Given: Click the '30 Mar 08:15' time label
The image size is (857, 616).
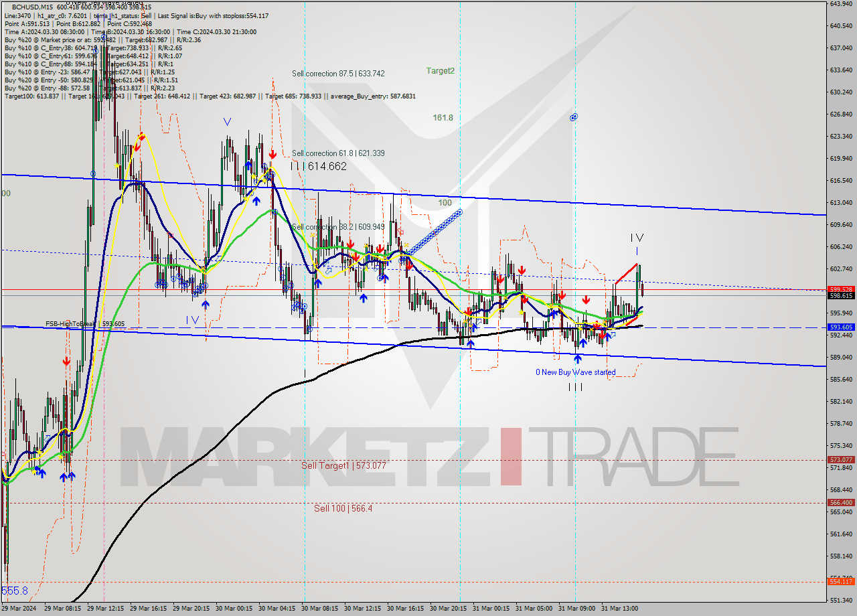Looking at the screenshot, I should point(320,609).
